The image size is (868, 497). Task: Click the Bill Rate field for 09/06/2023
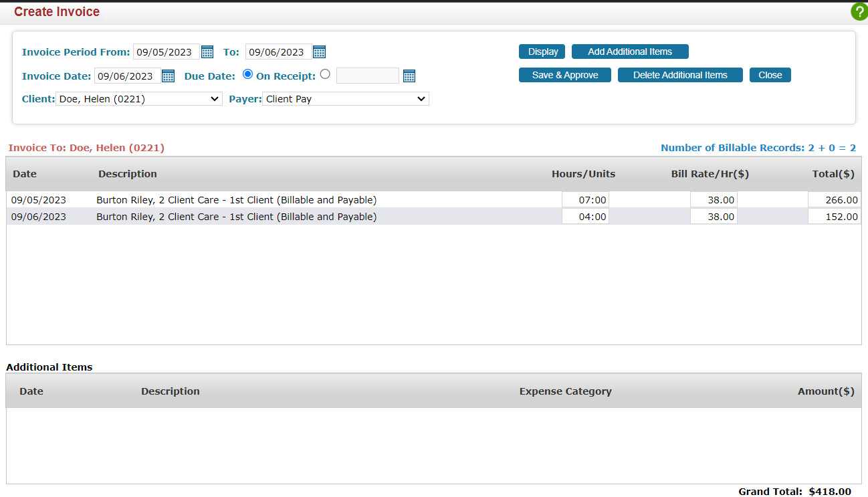click(713, 216)
